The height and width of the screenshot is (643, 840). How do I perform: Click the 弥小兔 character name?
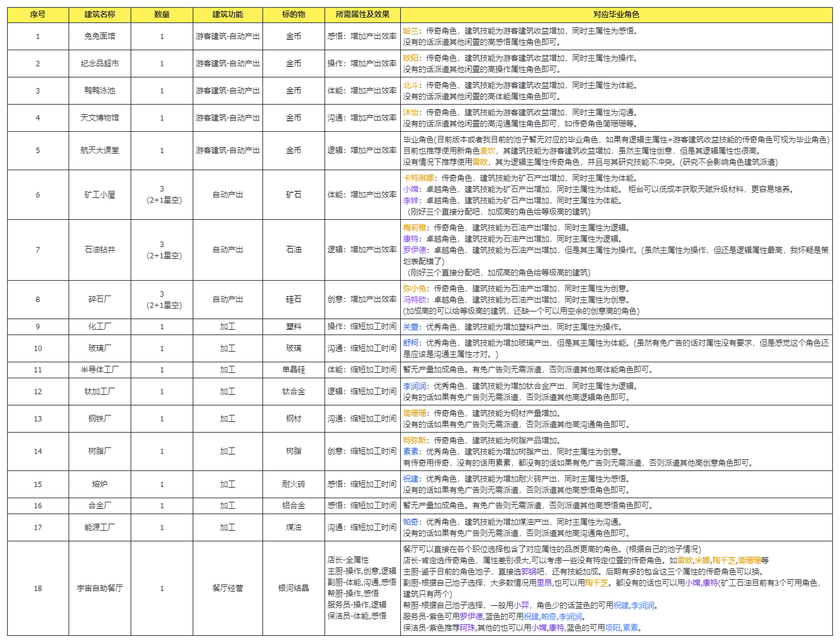415,288
